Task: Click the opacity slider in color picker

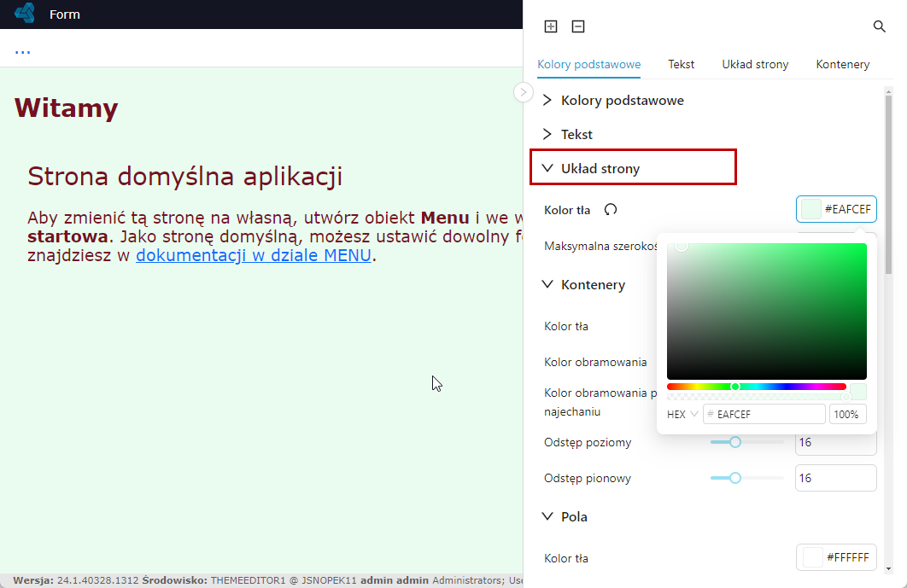Action: click(757, 397)
